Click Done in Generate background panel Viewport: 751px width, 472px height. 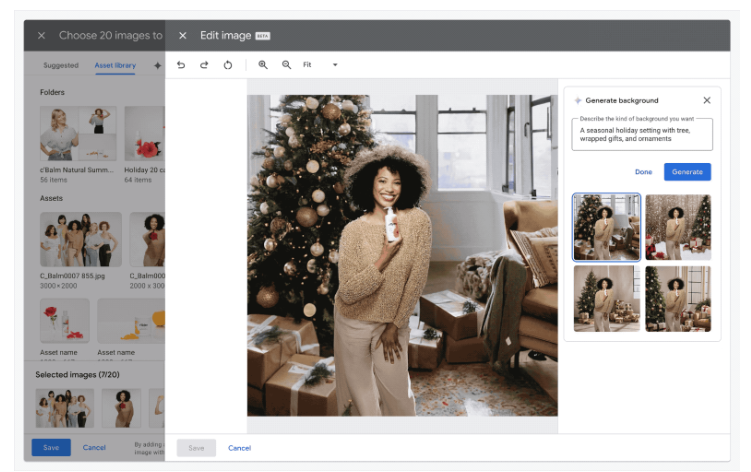(643, 172)
